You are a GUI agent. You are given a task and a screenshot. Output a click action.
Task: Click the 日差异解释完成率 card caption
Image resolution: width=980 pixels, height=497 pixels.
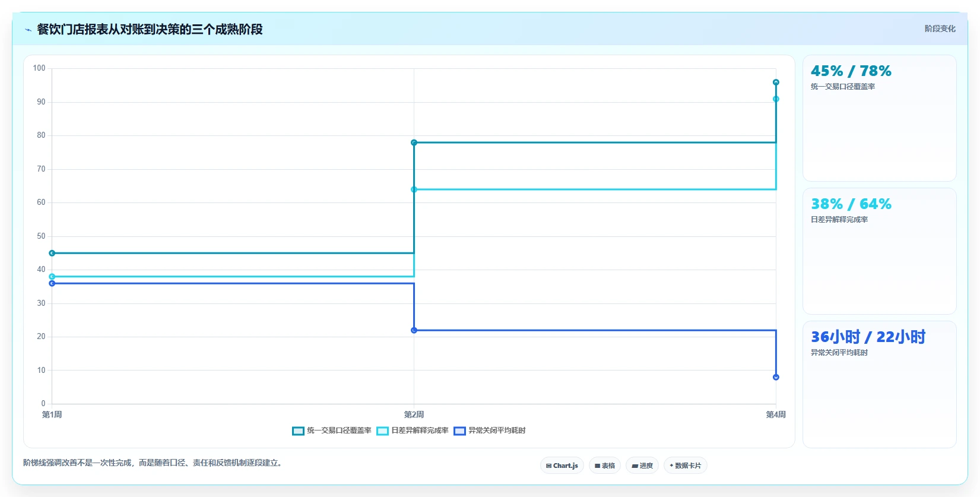click(839, 220)
